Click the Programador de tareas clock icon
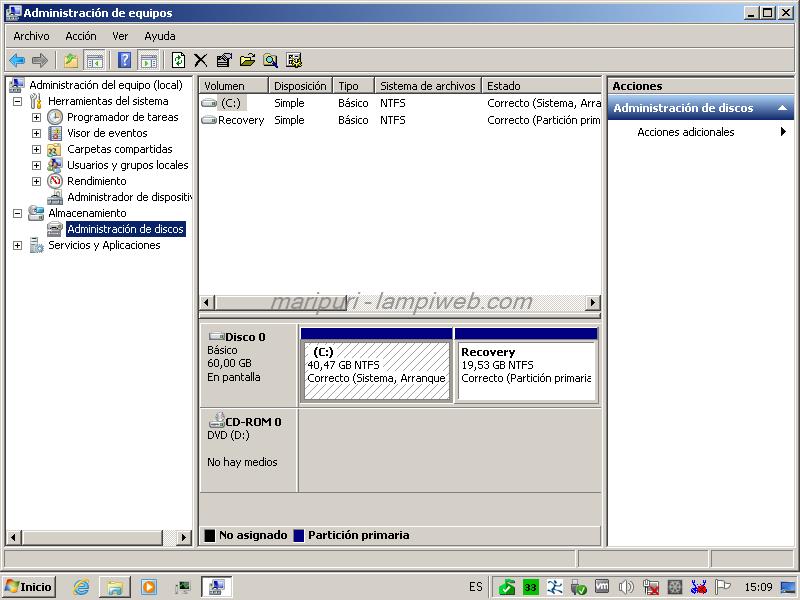Screen dimensions: 800x600 pos(55,117)
